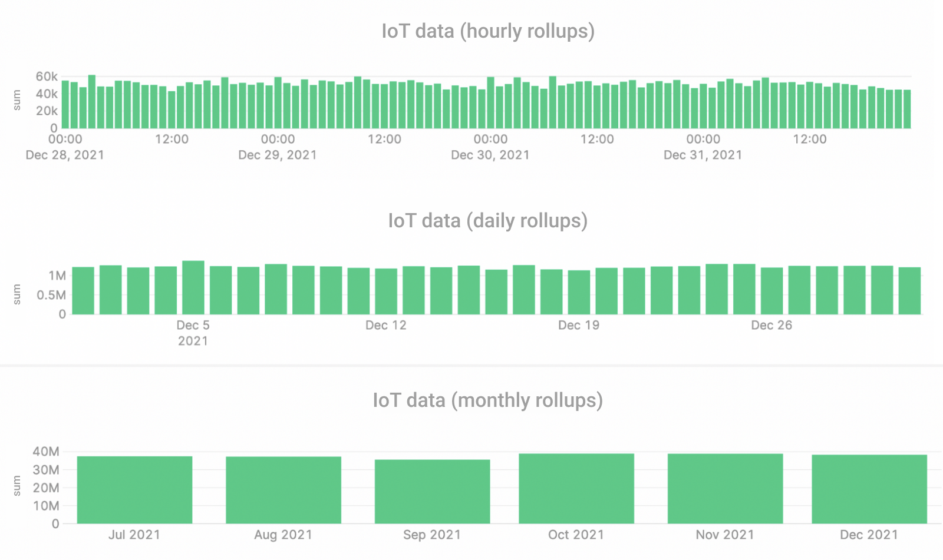Click the "IoT data (monthly rollups)" chart title

point(488,400)
